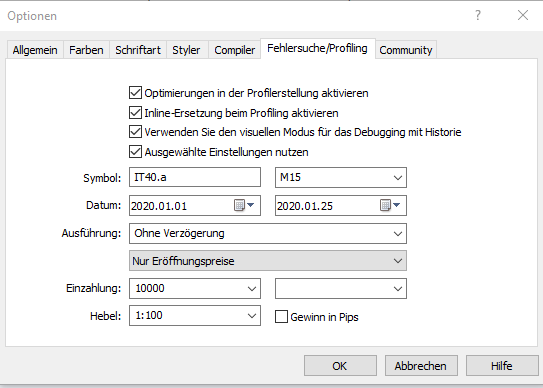Expand the Nur Eröffnungspreise dropdown
Image resolution: width=543 pixels, height=388 pixels.
(x=268, y=261)
